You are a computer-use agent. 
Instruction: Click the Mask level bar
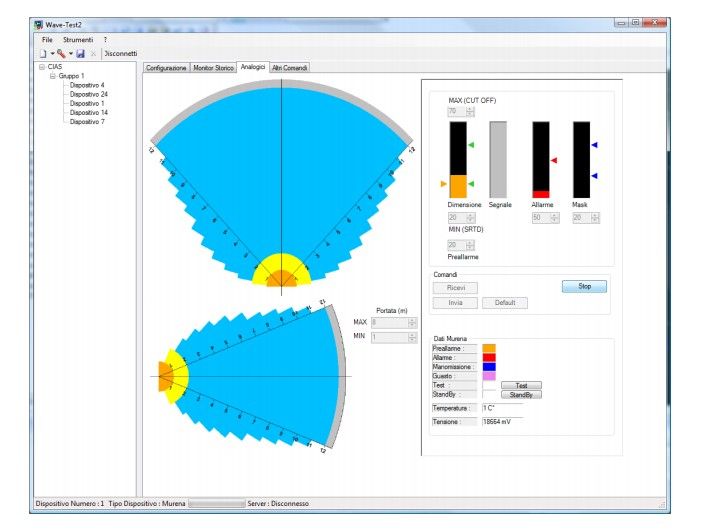click(x=581, y=160)
